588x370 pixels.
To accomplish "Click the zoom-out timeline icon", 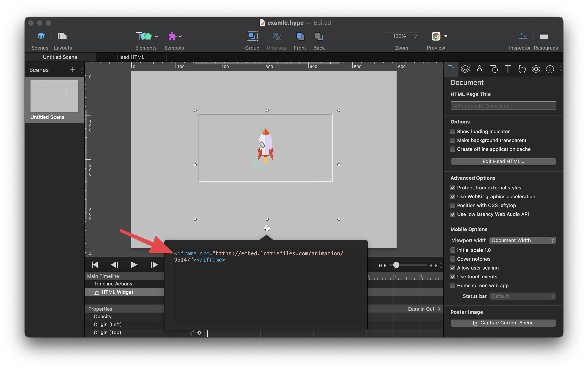I will pos(383,265).
